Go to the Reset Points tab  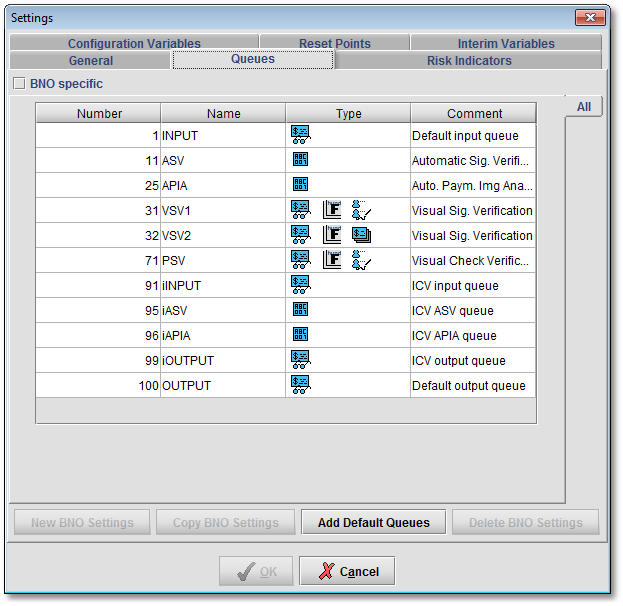[334, 43]
